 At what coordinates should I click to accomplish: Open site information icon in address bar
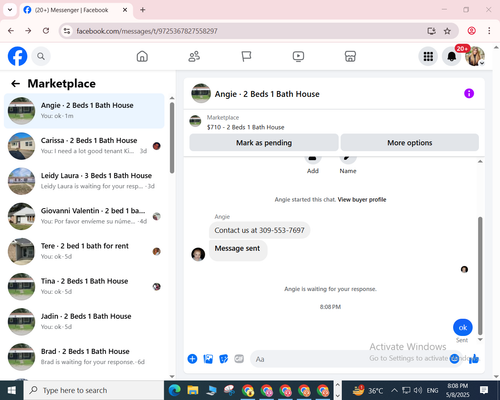(67, 31)
